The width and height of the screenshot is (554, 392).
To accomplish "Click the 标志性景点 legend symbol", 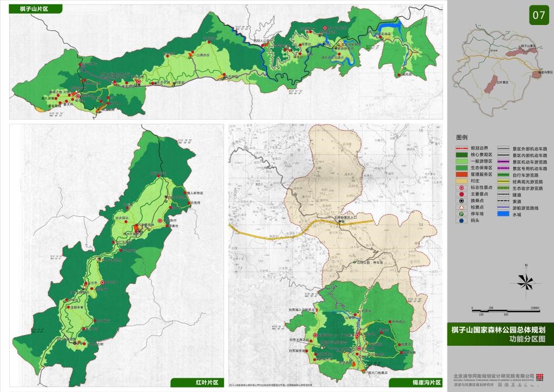I will click(x=461, y=187).
